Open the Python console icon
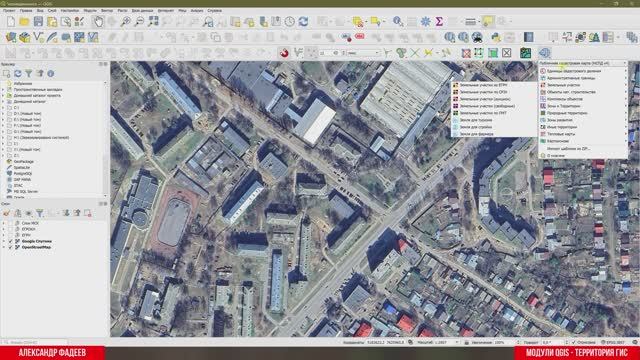 click(496, 38)
